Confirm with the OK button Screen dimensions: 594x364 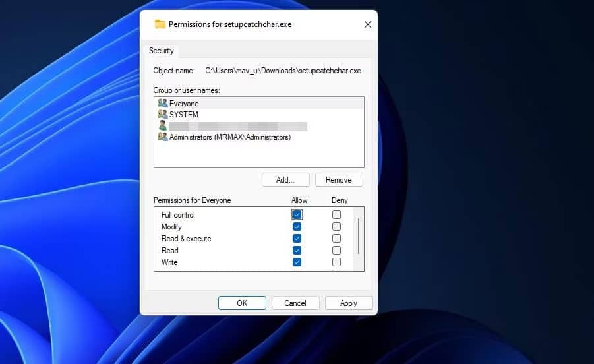(x=242, y=303)
